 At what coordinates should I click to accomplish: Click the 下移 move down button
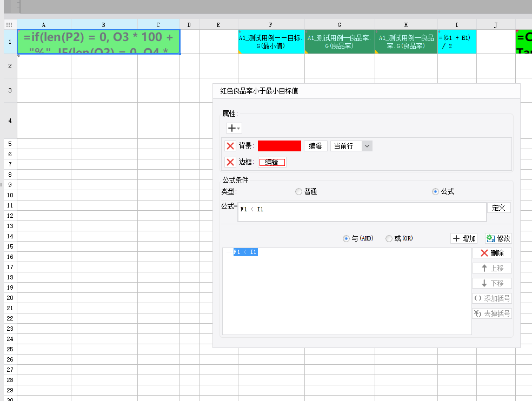(x=492, y=283)
